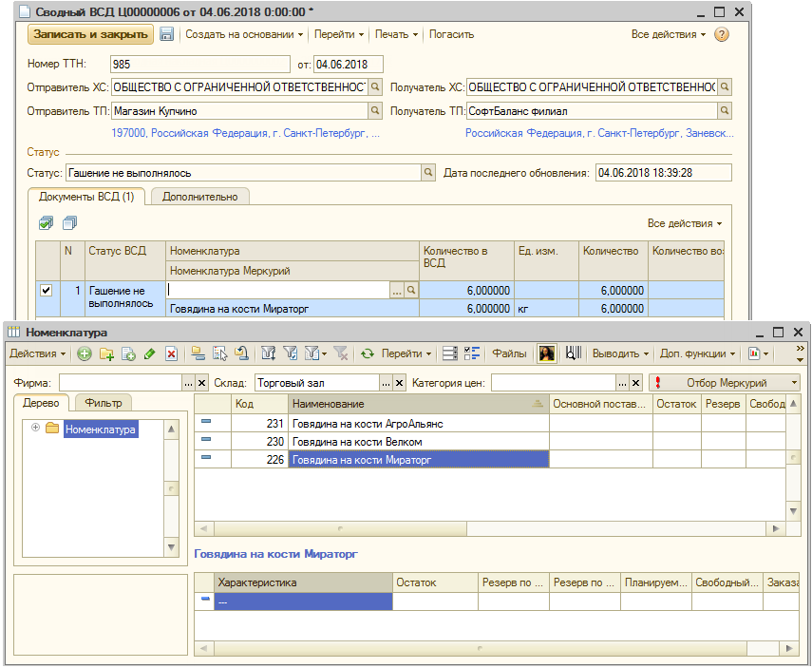
Task: Open Получатель ТП lookup magnifier
Action: click(x=725, y=110)
